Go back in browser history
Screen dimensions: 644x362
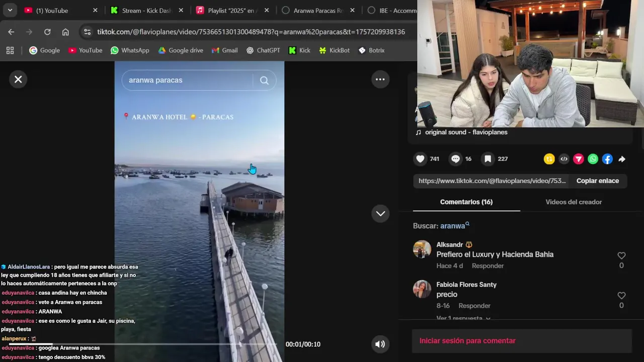(11, 32)
